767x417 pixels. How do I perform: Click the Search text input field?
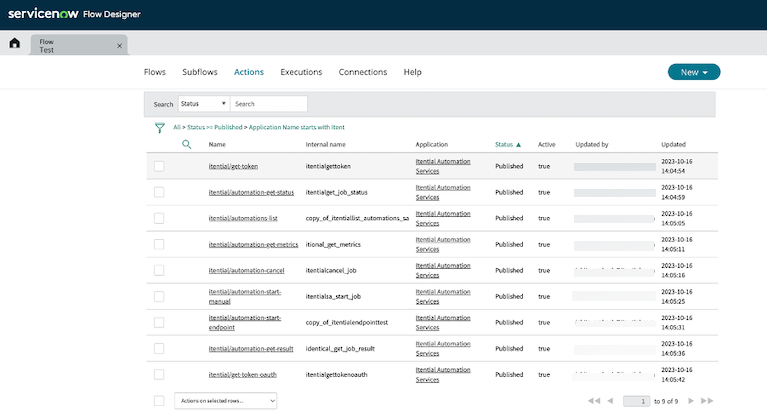click(268, 104)
